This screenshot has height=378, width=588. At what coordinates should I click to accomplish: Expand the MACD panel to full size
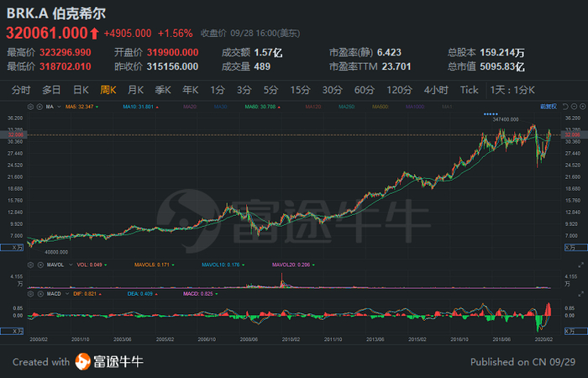point(581,294)
